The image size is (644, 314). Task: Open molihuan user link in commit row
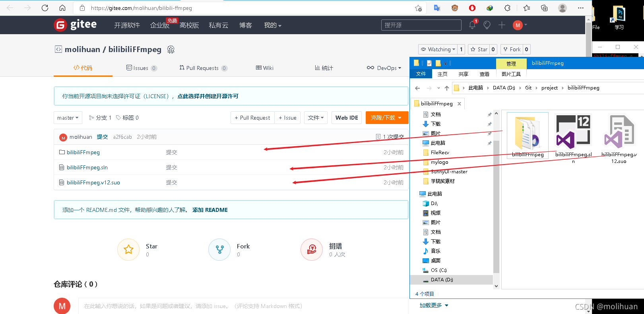pyautogui.click(x=81, y=137)
